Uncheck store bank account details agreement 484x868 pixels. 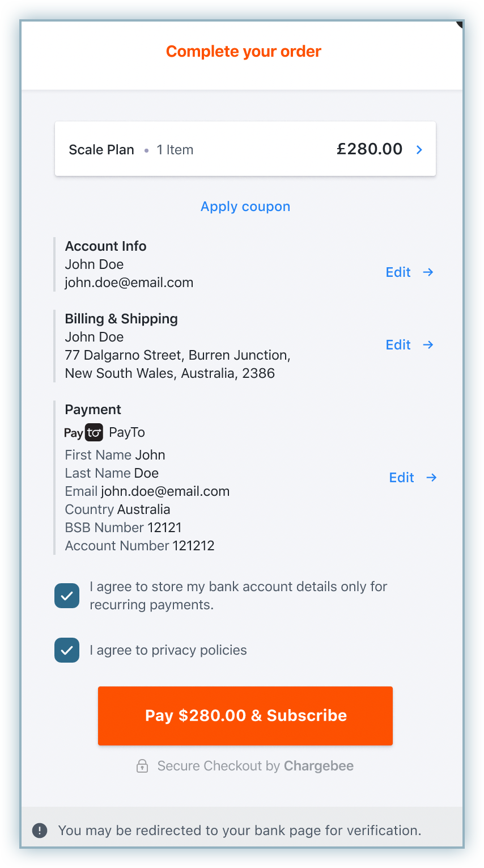[67, 596]
